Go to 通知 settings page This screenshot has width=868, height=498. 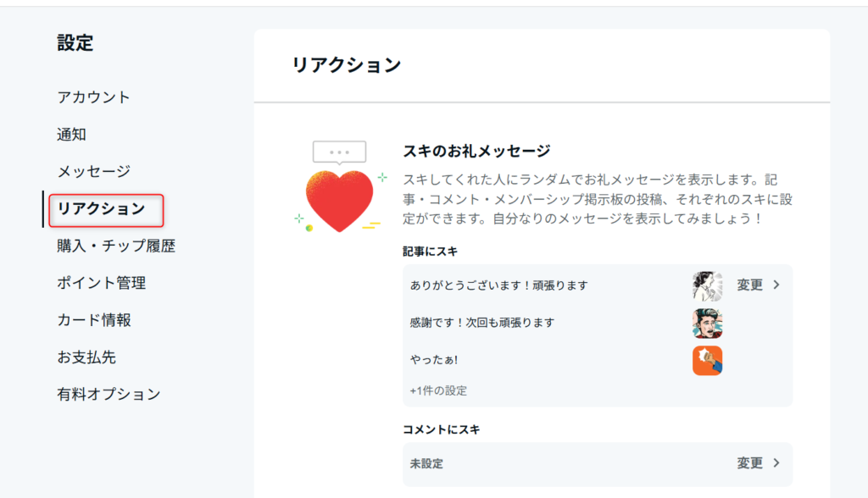click(x=72, y=135)
